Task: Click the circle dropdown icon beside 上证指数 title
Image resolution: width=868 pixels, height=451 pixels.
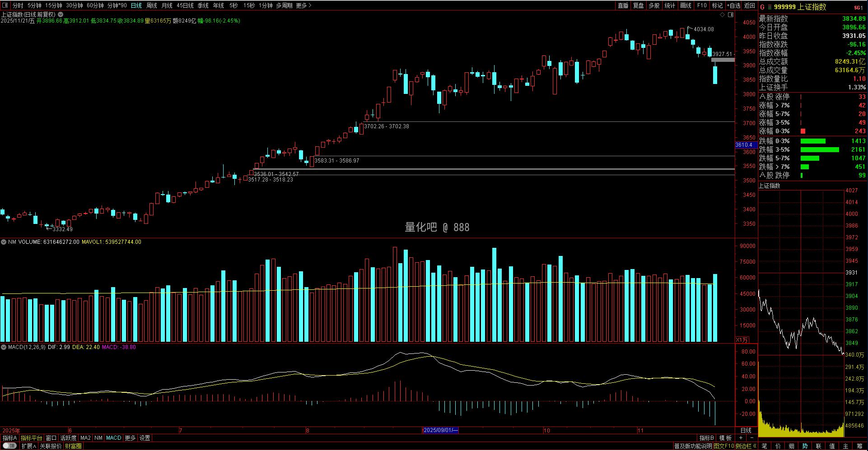Action: [x=61, y=14]
